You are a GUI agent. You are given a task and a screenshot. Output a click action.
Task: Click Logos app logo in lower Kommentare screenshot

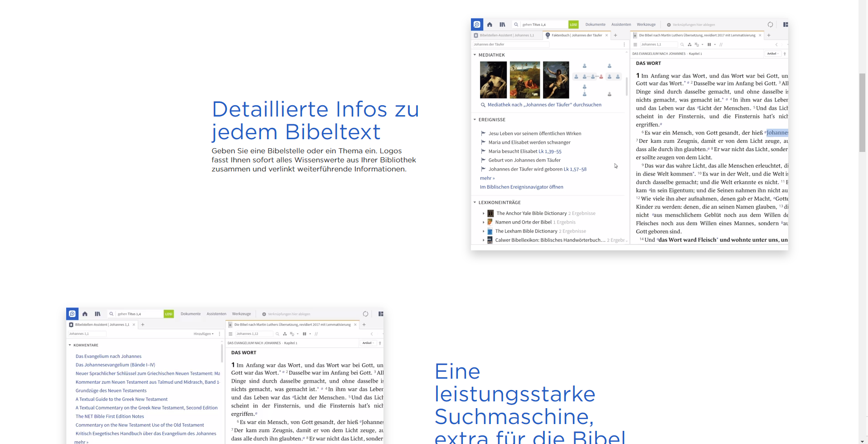tap(72, 314)
